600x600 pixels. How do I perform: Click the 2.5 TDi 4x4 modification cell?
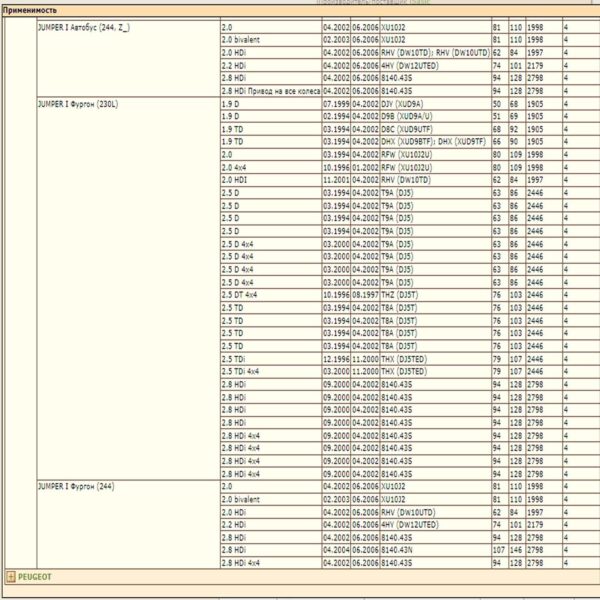pyautogui.click(x=271, y=372)
